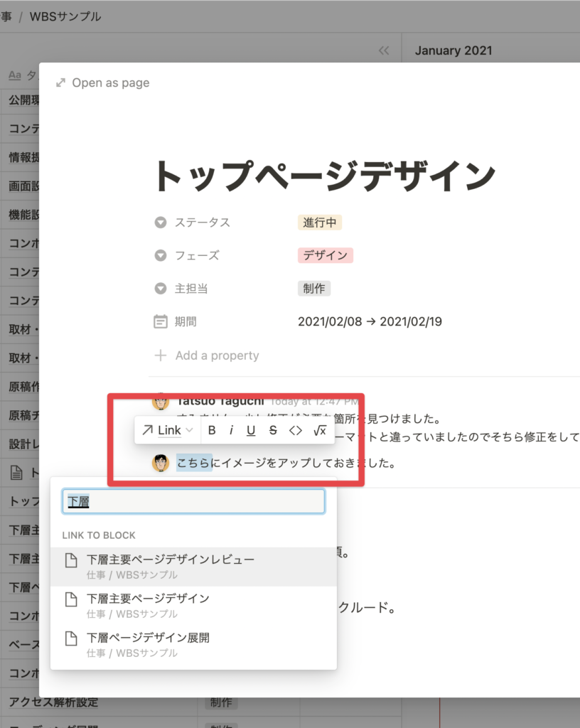Click the link search input field
This screenshot has width=580, height=728.
coord(193,501)
